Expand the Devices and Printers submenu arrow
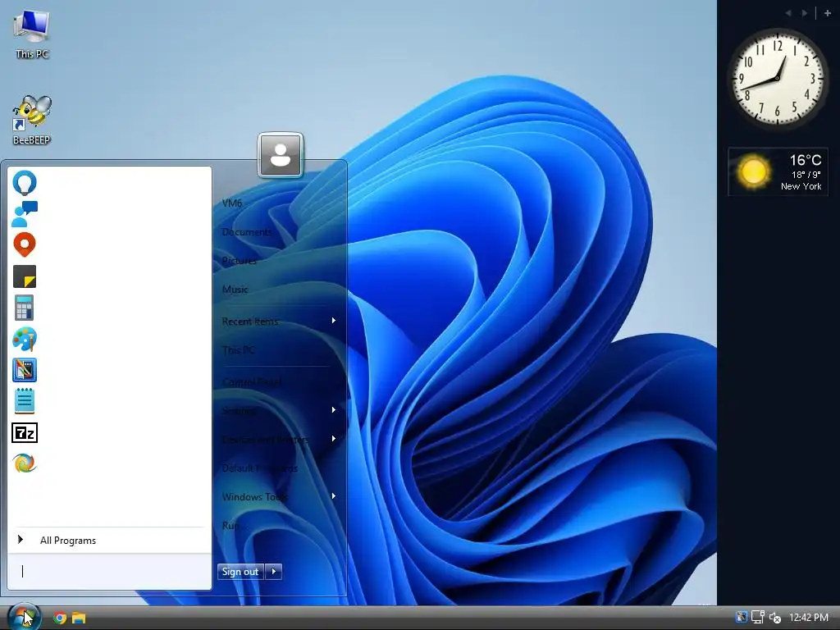The height and width of the screenshot is (630, 840). [334, 439]
